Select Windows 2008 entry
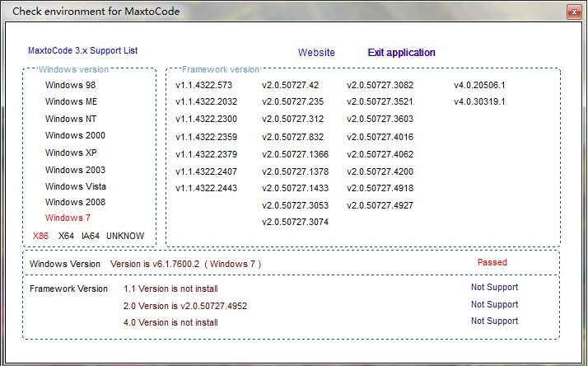 (76, 202)
